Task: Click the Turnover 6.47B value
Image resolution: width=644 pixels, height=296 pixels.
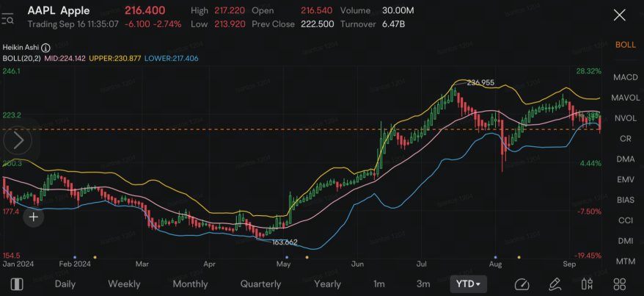Action: point(393,24)
